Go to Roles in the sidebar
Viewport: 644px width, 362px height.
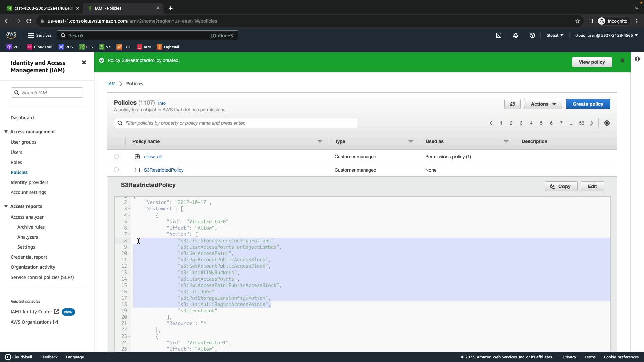[16, 162]
